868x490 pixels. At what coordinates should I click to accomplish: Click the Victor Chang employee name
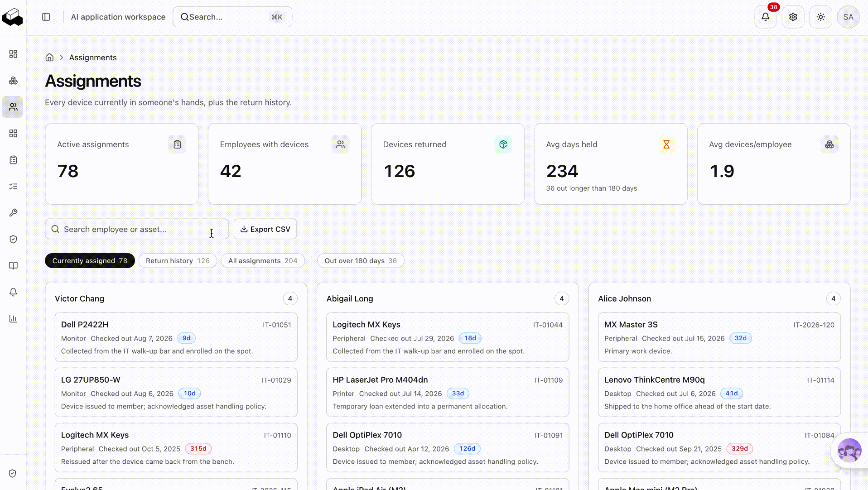tap(79, 299)
